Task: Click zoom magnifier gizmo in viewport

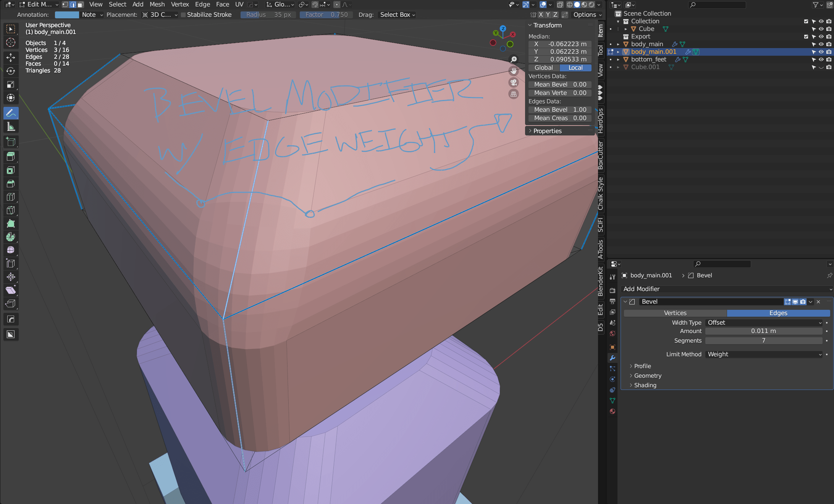Action: pos(514,59)
